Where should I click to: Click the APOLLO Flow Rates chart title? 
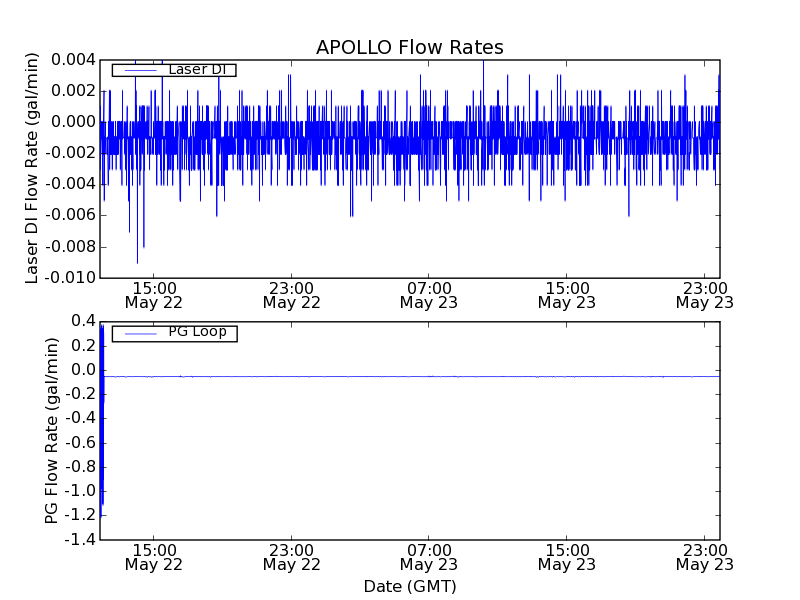click(x=409, y=47)
